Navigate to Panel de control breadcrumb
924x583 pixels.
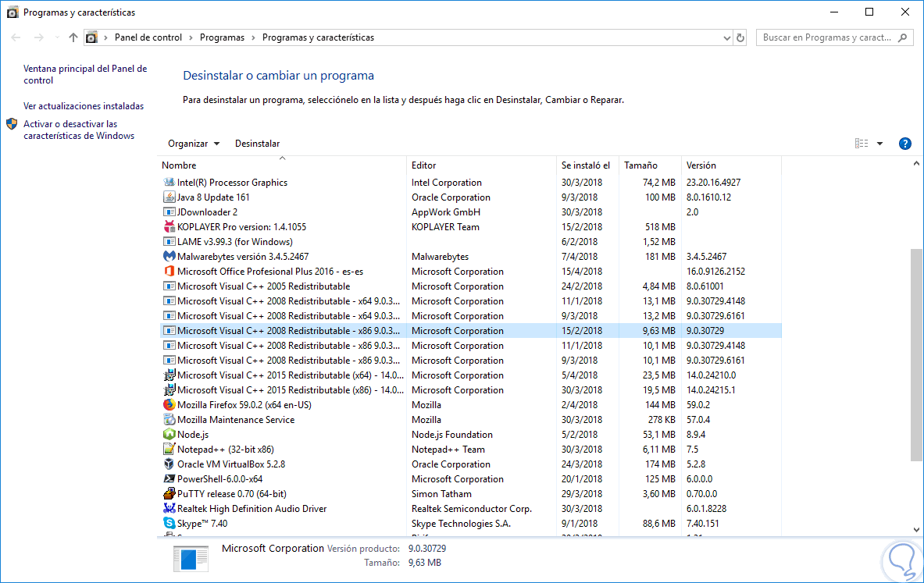148,37
